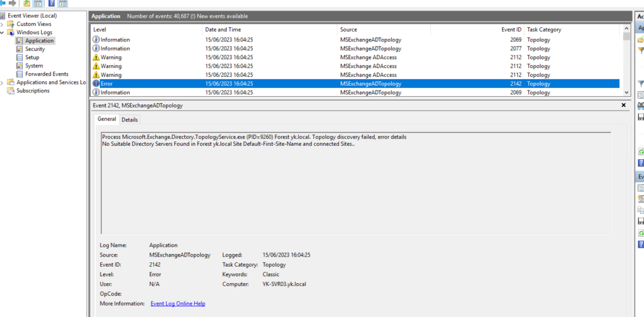The image size is (644, 317).
Task: Toggle the Show/Hide Console Tree toolbar button
Action: coord(38,3)
